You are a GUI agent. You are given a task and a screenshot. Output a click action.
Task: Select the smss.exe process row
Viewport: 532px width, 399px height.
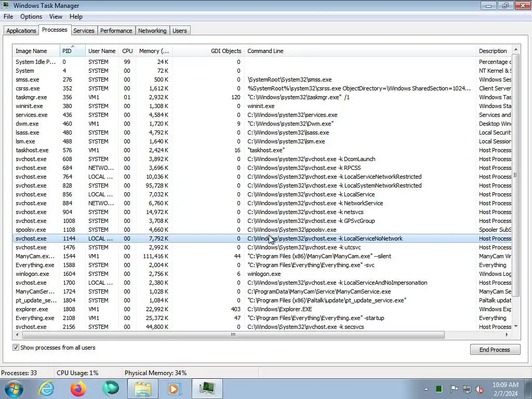[x=262, y=79]
